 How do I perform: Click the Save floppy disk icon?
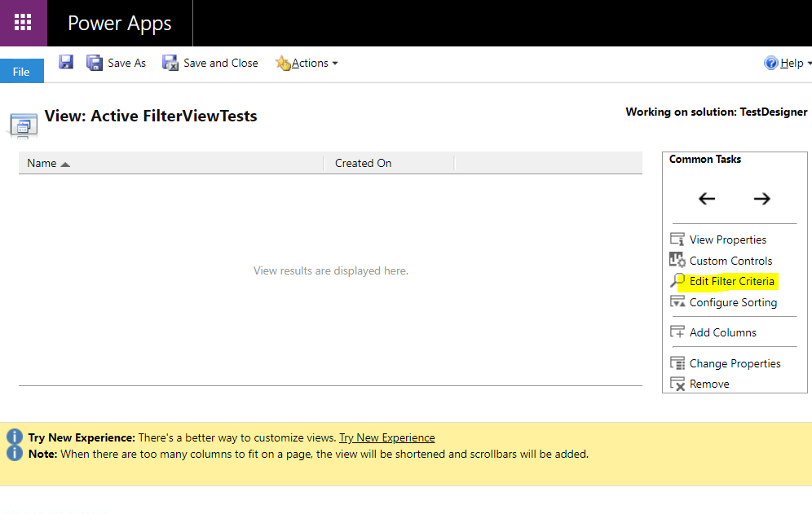[x=66, y=62]
